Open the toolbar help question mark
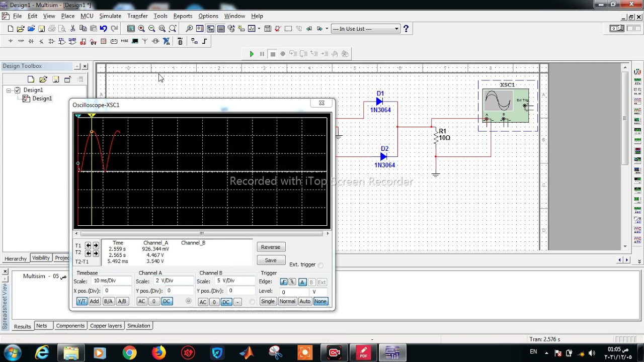644x362 pixels. (406, 29)
